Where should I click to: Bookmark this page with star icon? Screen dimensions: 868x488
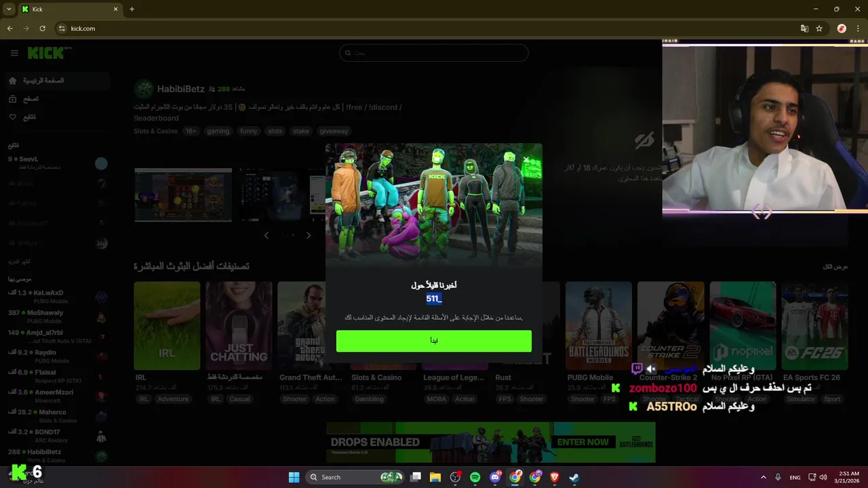819,28
